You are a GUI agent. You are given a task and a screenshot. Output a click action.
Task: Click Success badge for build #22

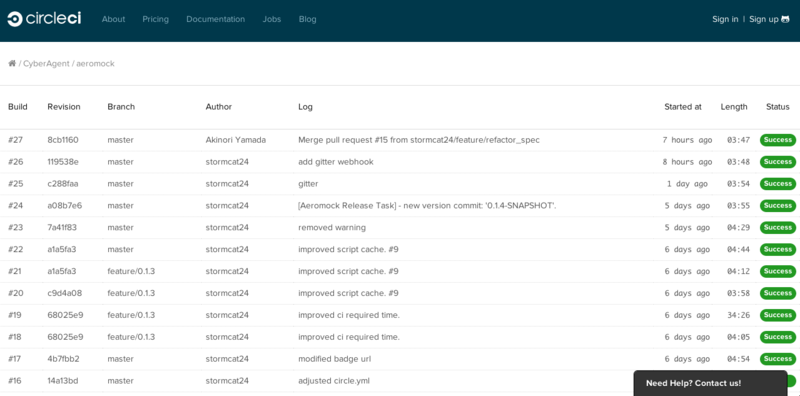tap(778, 250)
